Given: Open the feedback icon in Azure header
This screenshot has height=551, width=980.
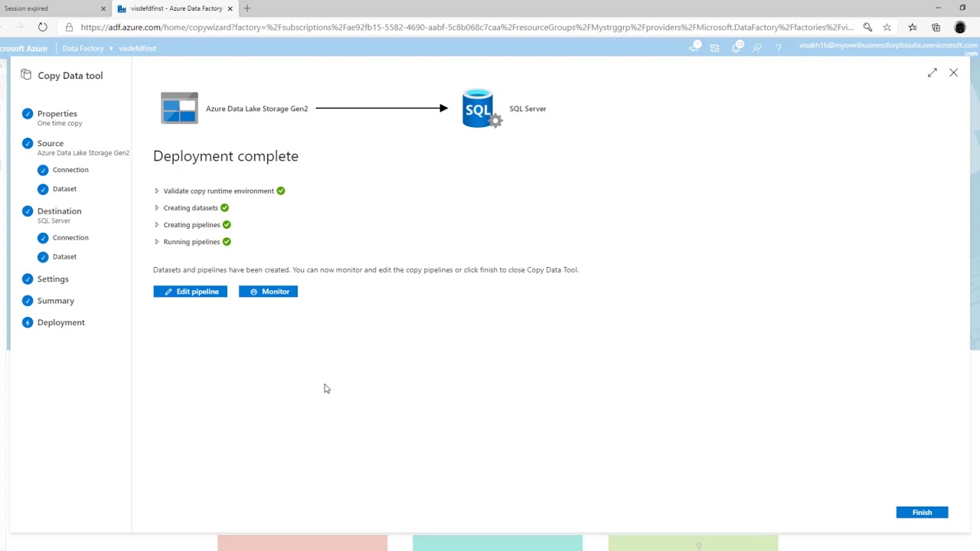Looking at the screenshot, I should pos(757,48).
